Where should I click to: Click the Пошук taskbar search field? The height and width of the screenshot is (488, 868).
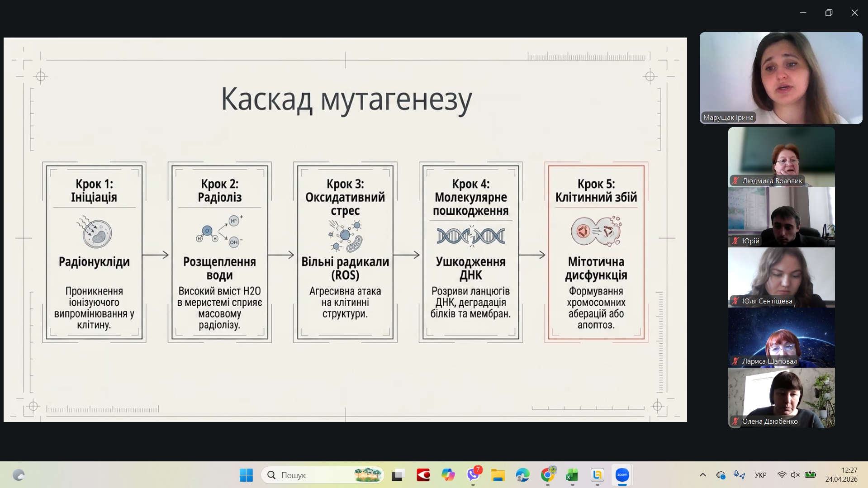(317, 475)
